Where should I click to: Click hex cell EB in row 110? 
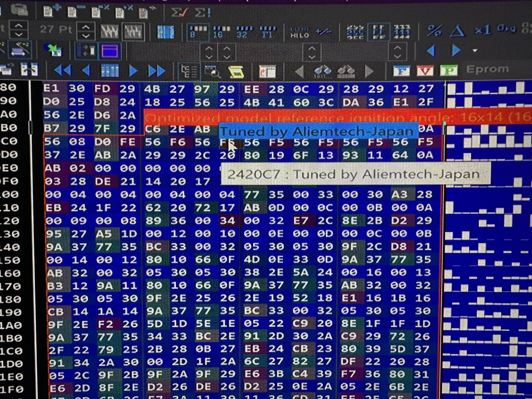[x=54, y=207]
